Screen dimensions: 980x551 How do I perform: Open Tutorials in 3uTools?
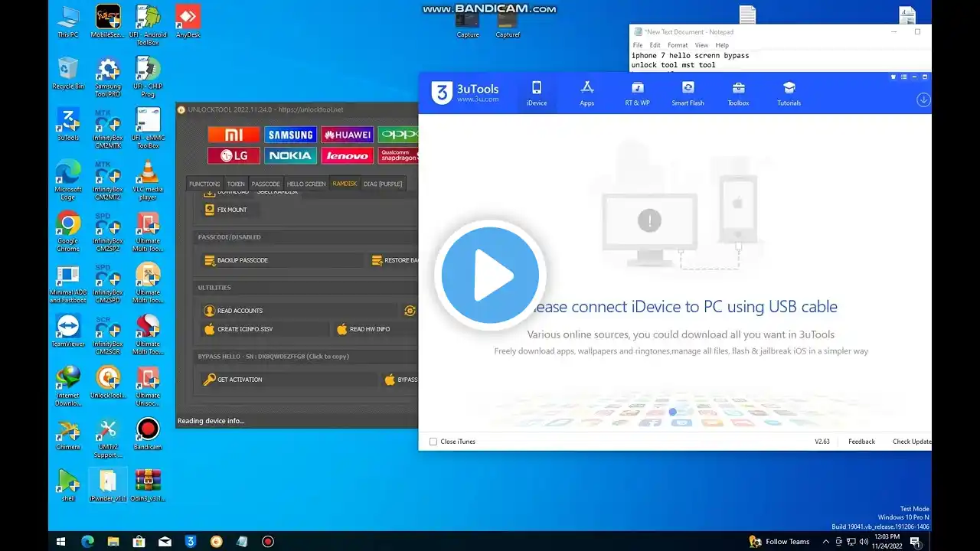(789, 93)
